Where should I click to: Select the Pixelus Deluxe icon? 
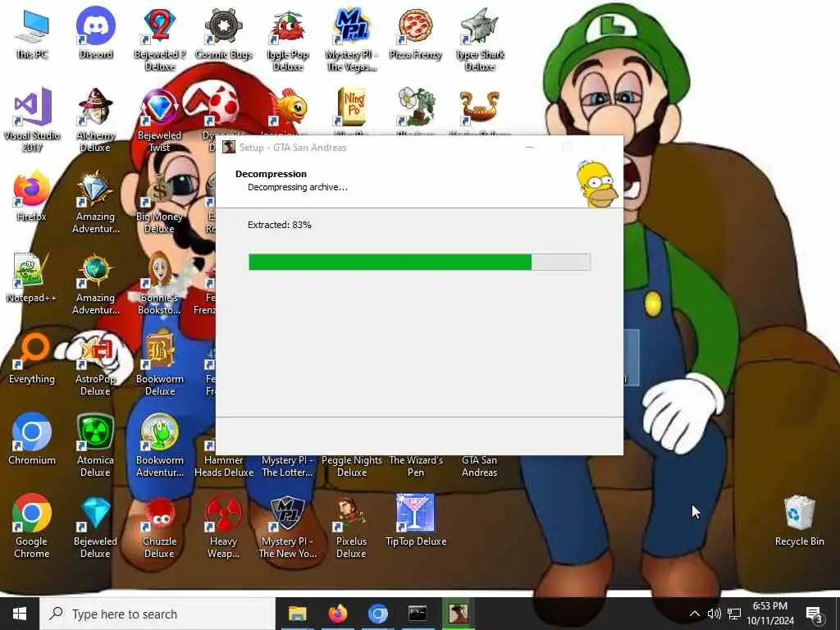(x=351, y=526)
